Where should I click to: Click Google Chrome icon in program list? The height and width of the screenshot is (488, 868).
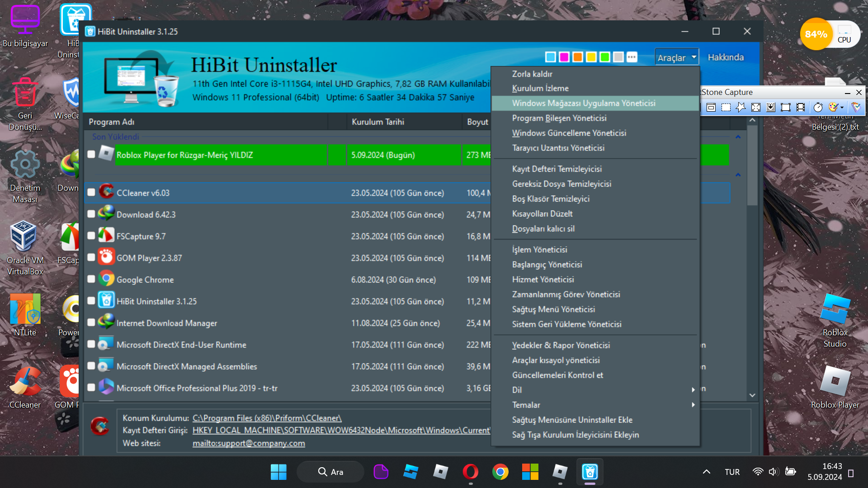coord(106,278)
